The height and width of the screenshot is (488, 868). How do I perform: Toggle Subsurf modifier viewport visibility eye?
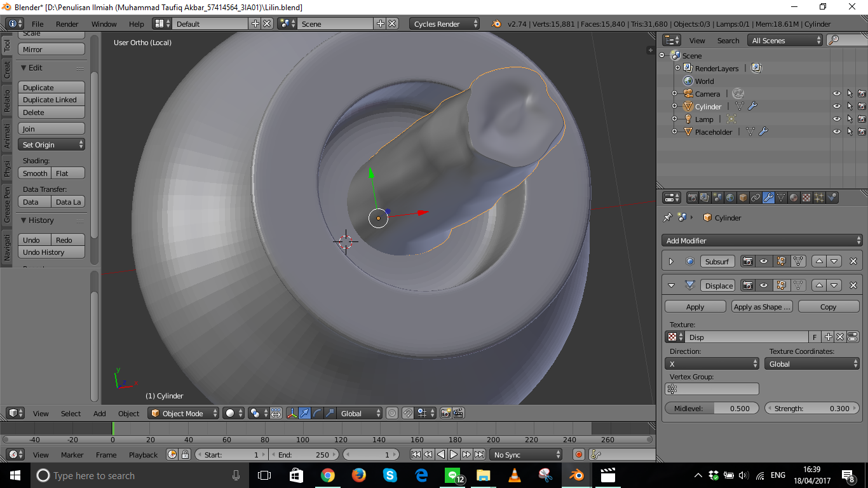pyautogui.click(x=764, y=261)
